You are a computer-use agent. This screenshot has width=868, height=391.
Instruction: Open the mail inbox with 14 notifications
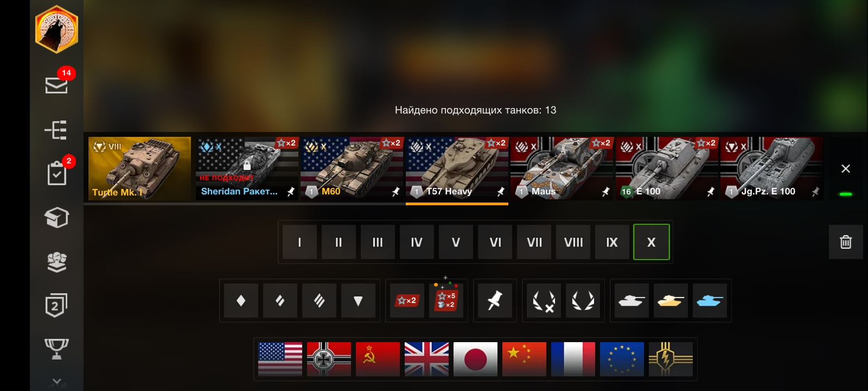56,84
